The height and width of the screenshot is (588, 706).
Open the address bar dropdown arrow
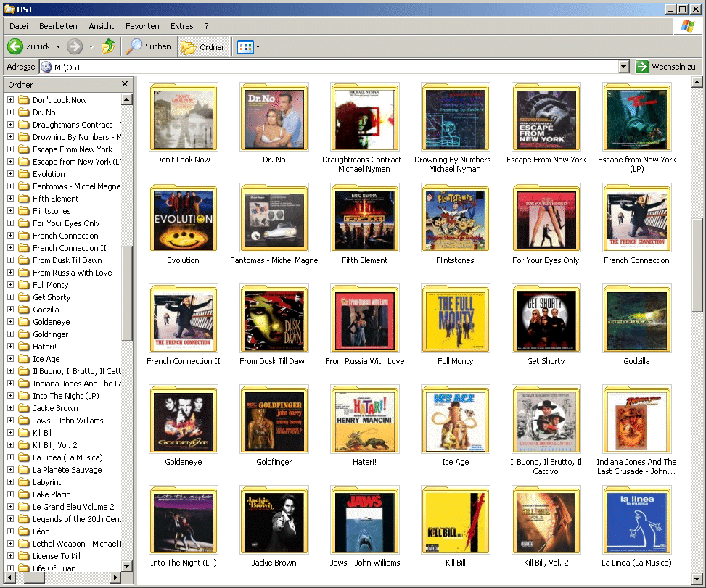coord(623,66)
